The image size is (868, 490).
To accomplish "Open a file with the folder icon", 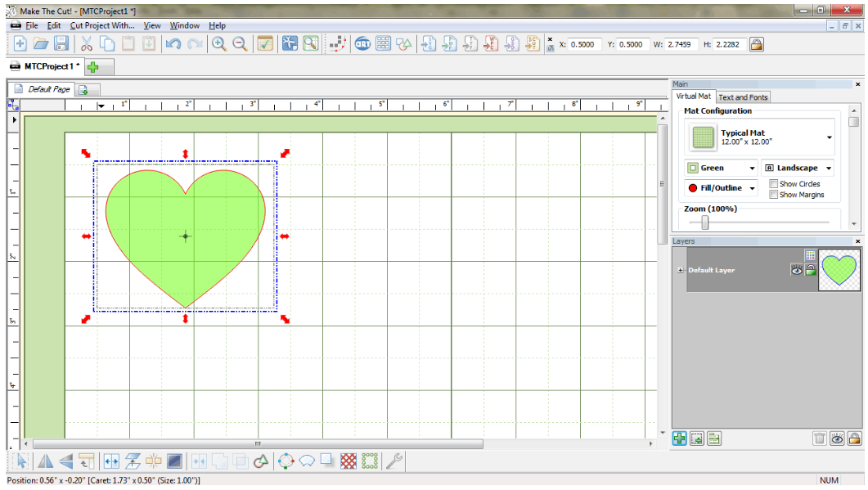I will (40, 43).
